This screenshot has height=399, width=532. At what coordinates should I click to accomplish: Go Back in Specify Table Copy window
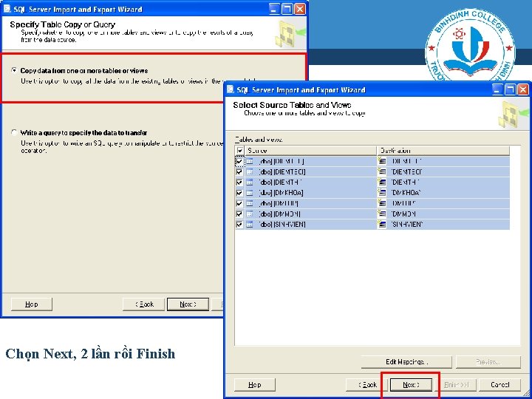[x=143, y=304]
